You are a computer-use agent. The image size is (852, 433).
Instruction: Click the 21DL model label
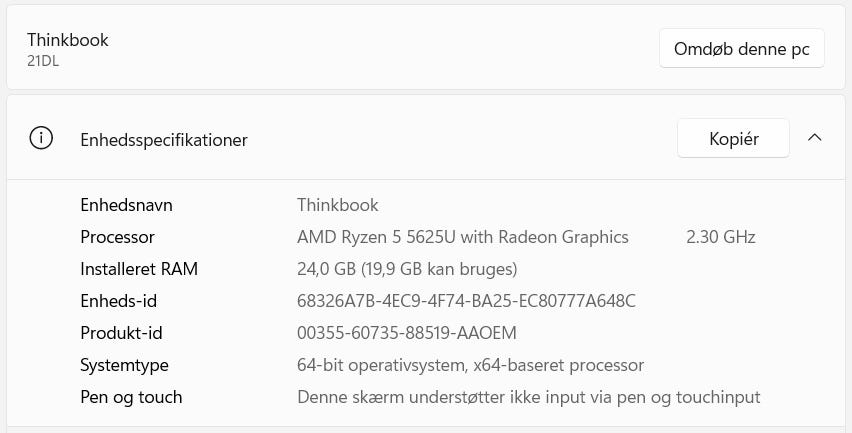(x=44, y=61)
